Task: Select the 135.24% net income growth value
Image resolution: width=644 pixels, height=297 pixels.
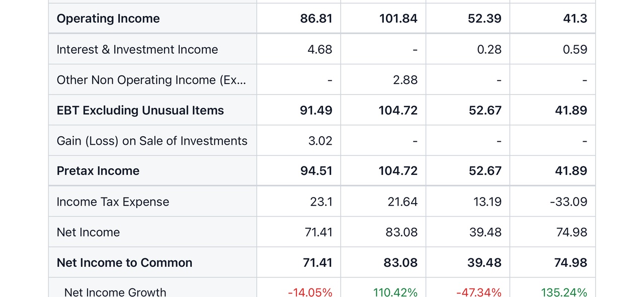Action: 564,292
